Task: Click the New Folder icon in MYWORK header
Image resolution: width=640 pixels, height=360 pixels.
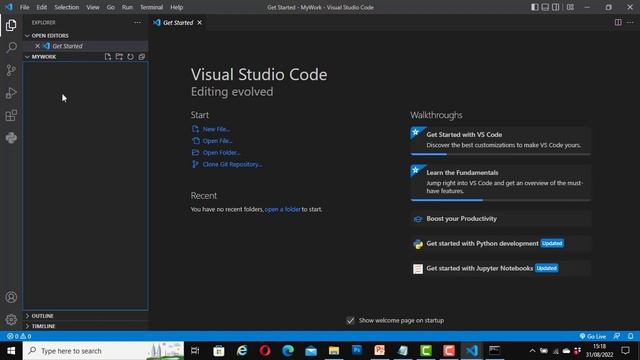Action: point(119,57)
